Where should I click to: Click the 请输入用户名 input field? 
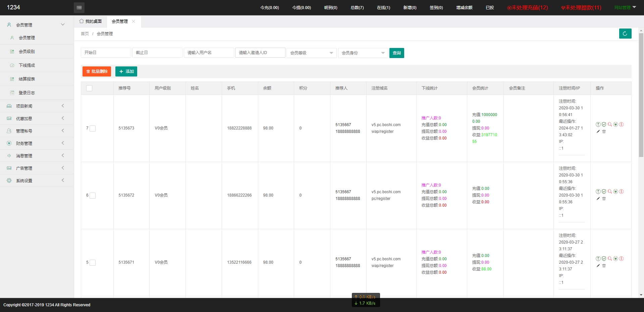tap(209, 53)
